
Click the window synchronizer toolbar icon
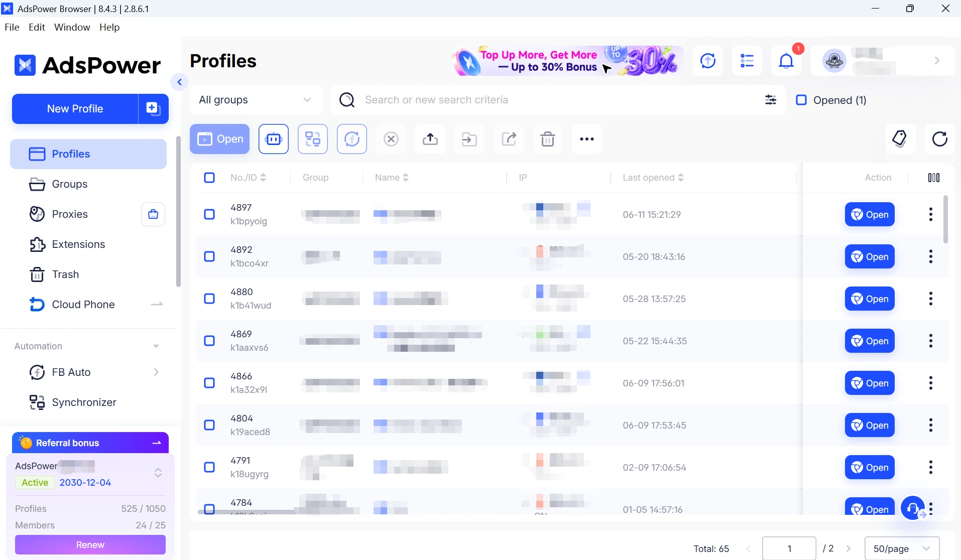313,139
